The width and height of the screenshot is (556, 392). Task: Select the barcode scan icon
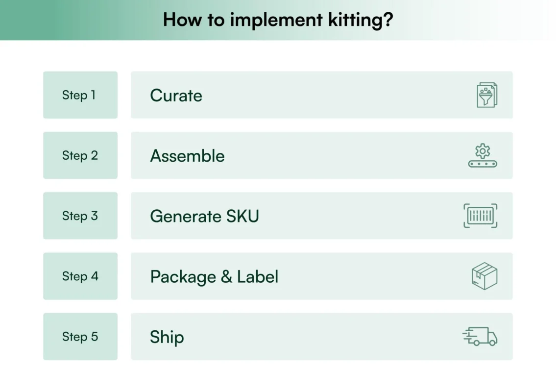[x=480, y=216]
